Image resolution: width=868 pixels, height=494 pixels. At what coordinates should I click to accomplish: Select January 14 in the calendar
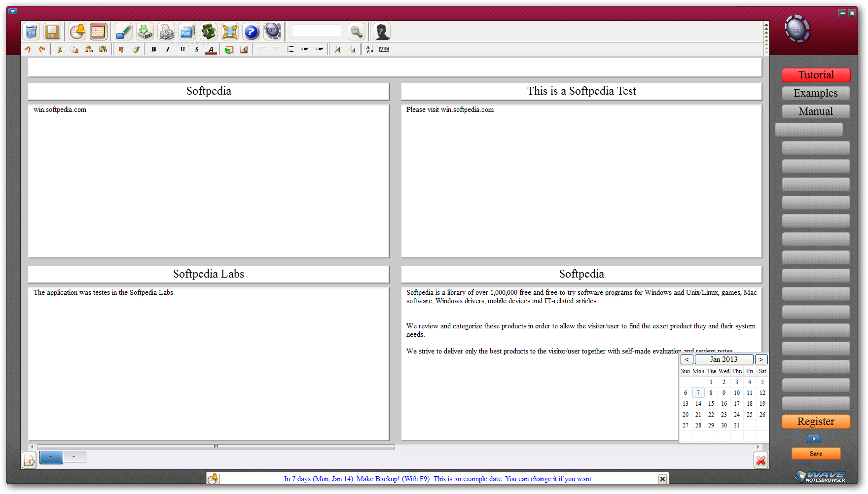[698, 404]
